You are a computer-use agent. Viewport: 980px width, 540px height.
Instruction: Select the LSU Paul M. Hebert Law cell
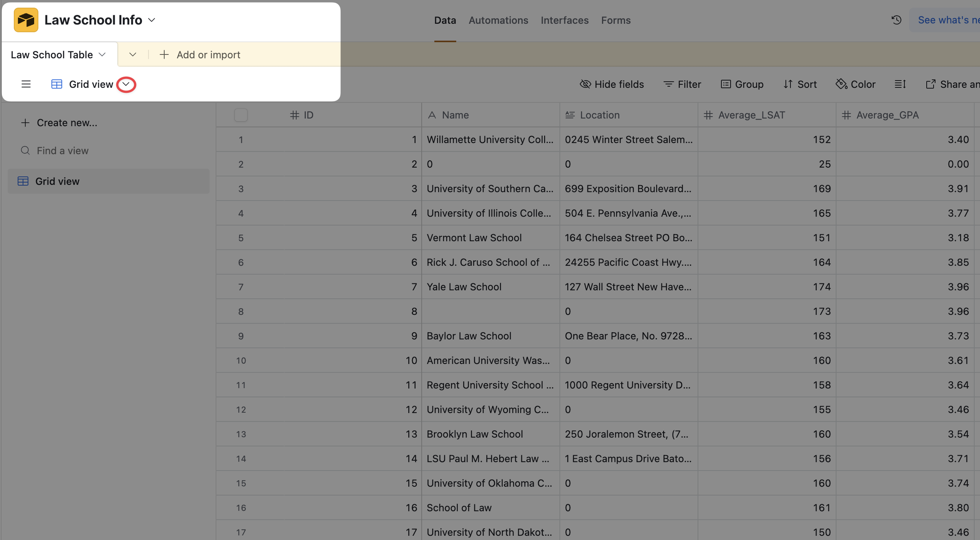tap(491, 458)
